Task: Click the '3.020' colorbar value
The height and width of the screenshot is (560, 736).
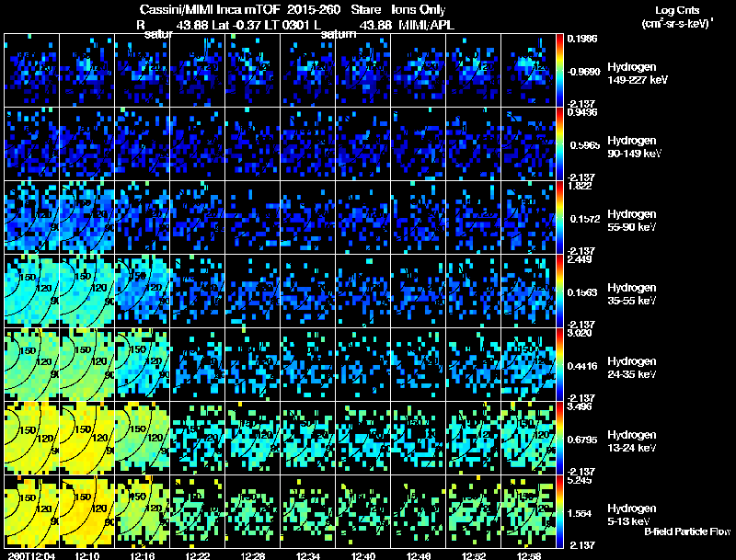Action: (x=580, y=333)
